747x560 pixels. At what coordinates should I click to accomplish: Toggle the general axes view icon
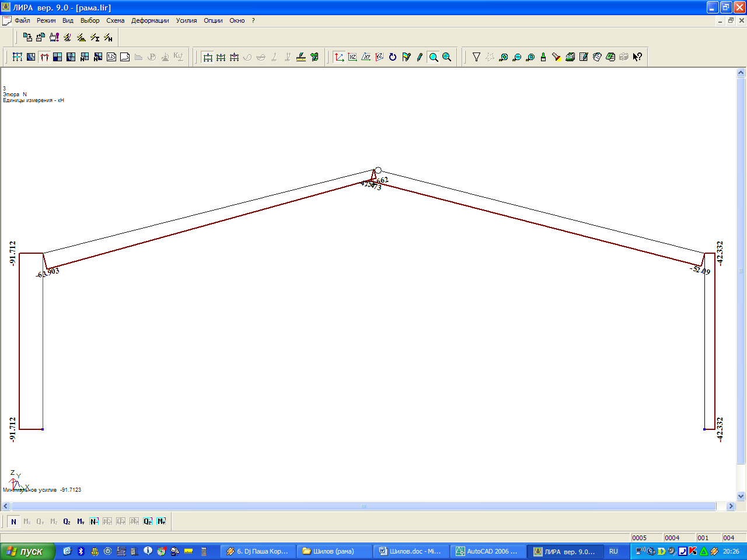click(339, 57)
